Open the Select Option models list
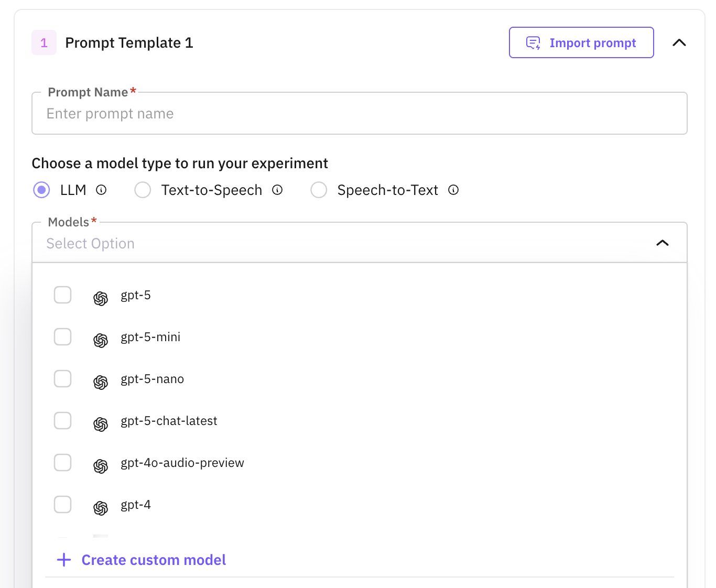716x588 pixels. tap(314, 243)
